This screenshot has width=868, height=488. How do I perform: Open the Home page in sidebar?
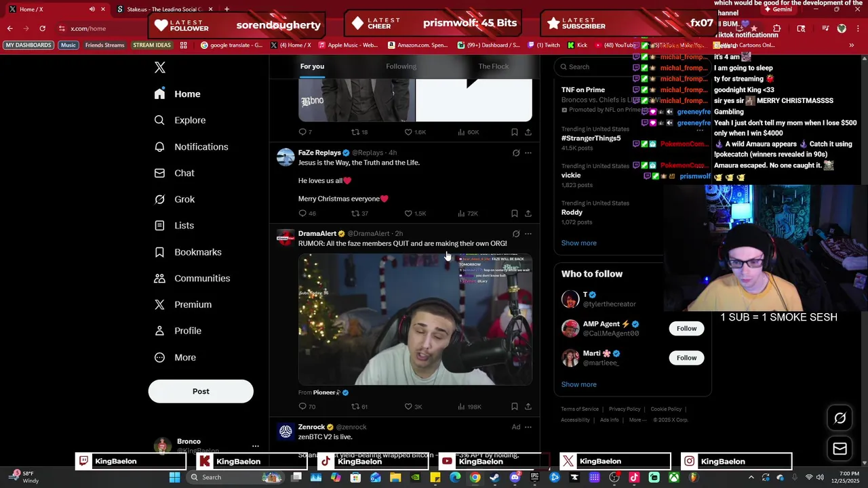[x=178, y=94]
